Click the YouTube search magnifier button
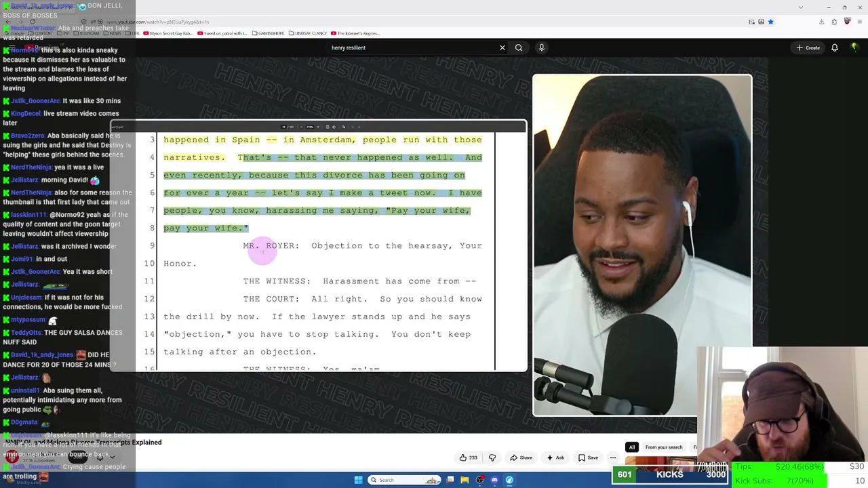Viewport: 868px width, 488px height. click(x=519, y=47)
